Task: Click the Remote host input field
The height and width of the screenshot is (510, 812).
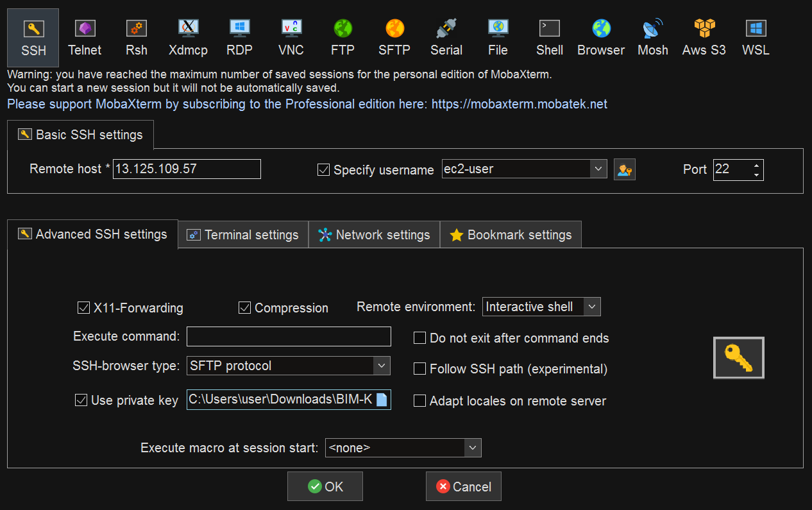Action: (187, 169)
